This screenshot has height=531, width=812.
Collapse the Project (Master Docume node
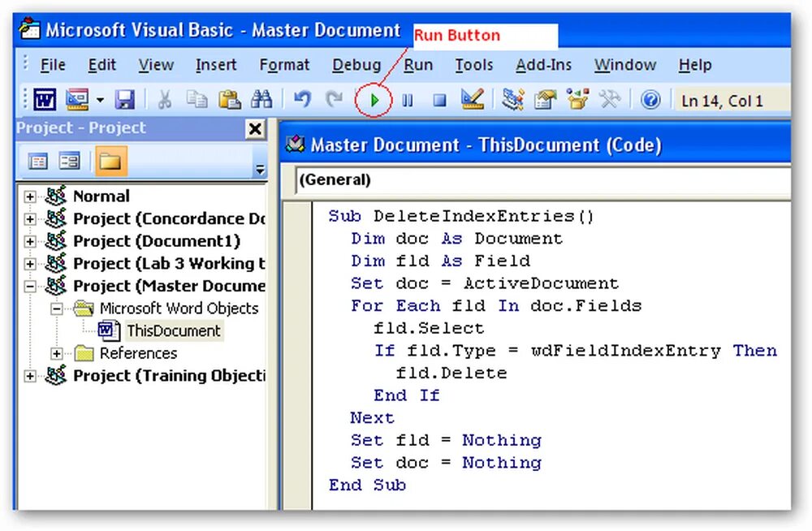[x=30, y=286]
